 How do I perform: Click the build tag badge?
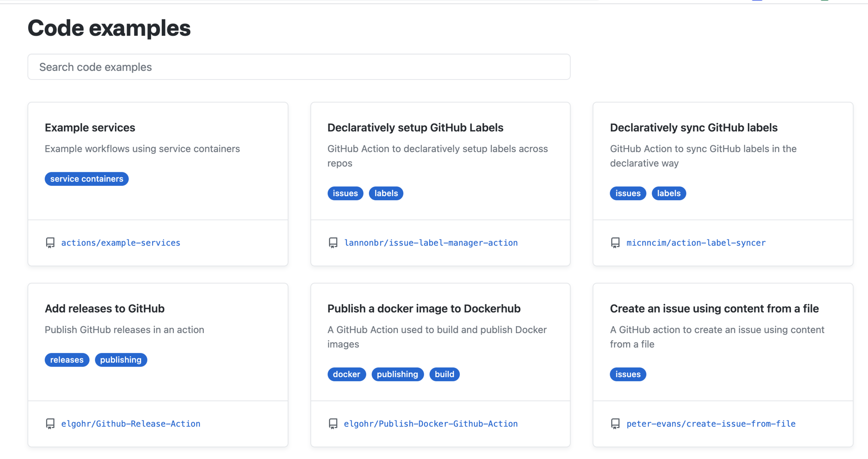[444, 374]
